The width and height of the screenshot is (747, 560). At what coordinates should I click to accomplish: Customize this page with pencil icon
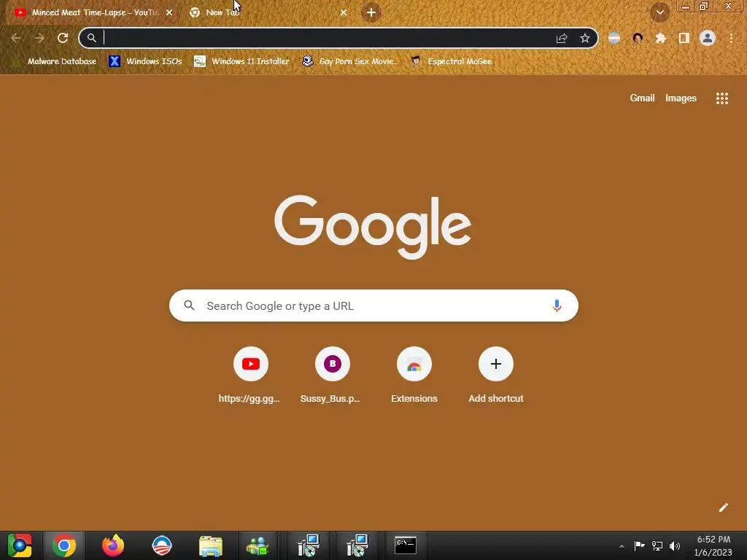pyautogui.click(x=723, y=507)
